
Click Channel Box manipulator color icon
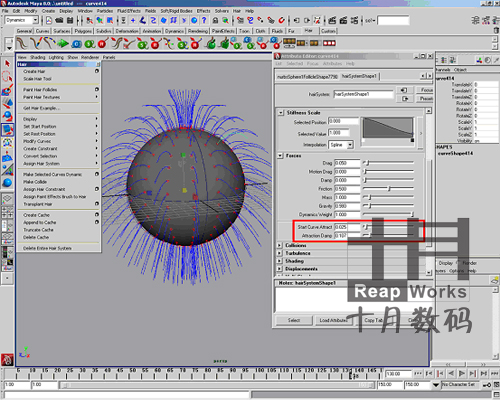[479, 60]
